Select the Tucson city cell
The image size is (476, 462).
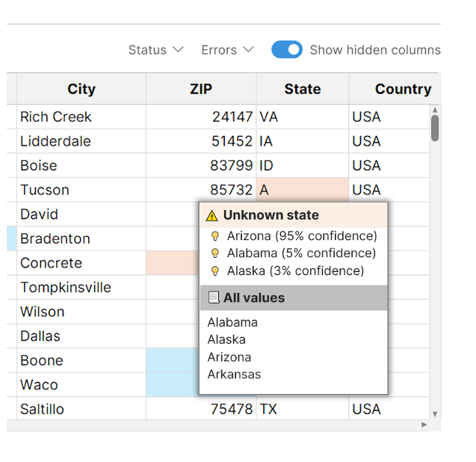[x=81, y=190]
